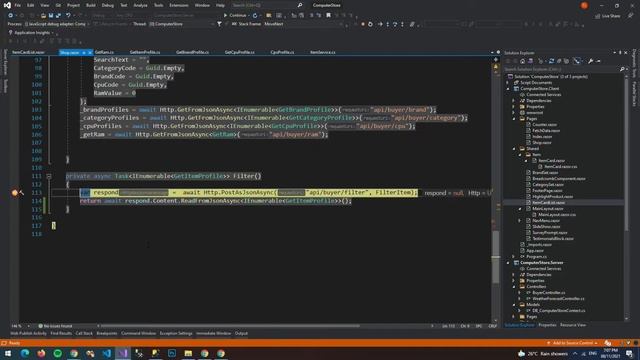Open the Breakpoints bottom tab
This screenshot has height=360, width=640.
[x=107, y=333]
